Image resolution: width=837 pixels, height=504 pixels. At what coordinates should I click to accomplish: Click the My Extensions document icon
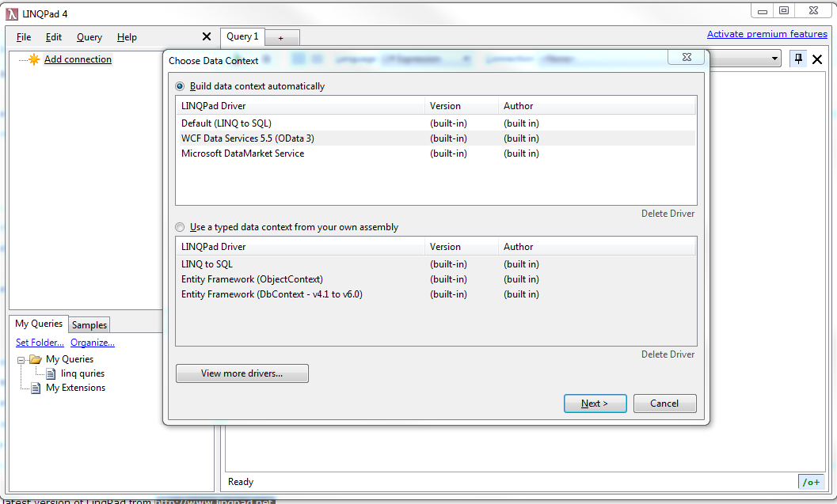(36, 388)
